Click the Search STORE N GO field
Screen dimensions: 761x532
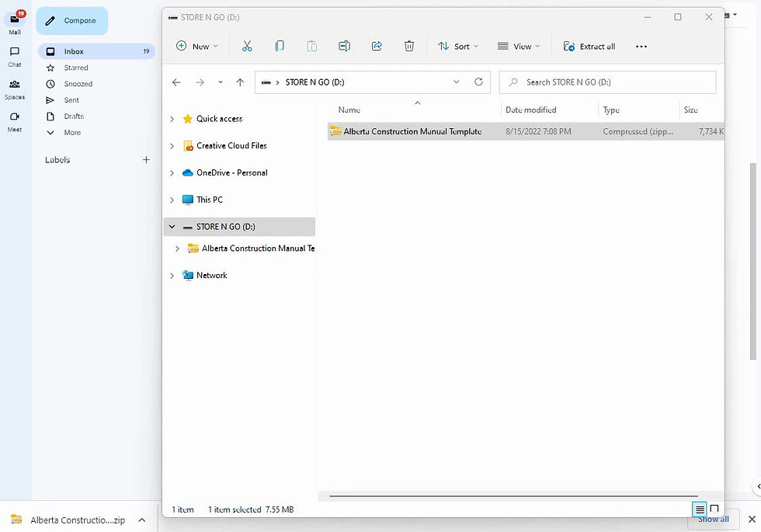(x=607, y=82)
